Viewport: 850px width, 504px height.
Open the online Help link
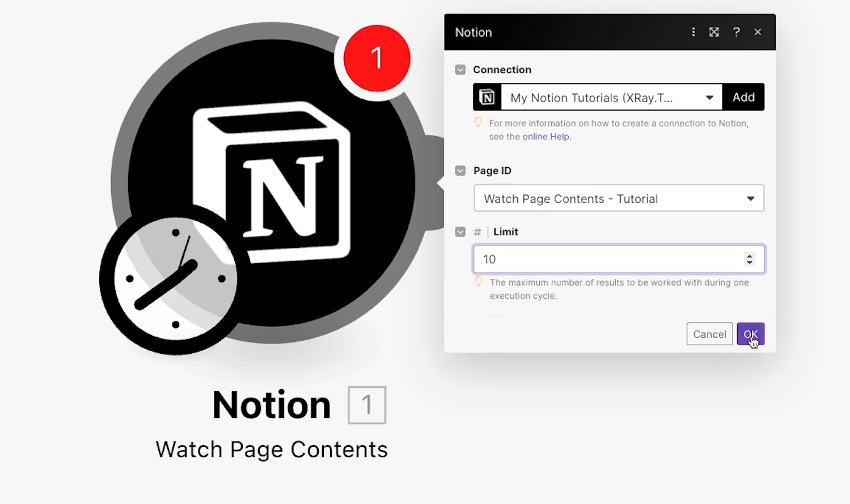[546, 137]
